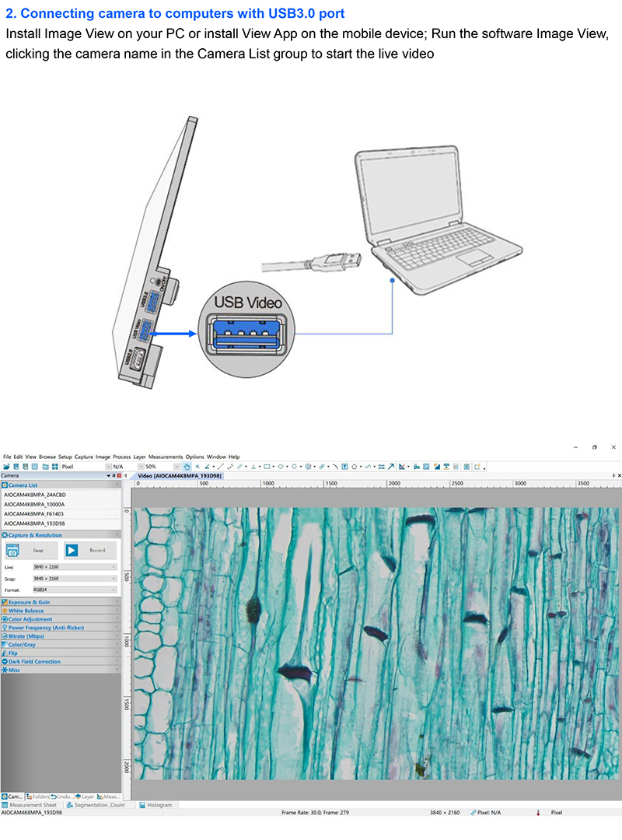Select the rectangle measurement tool
Image resolution: width=622 pixels, height=840 pixels.
click(x=267, y=467)
